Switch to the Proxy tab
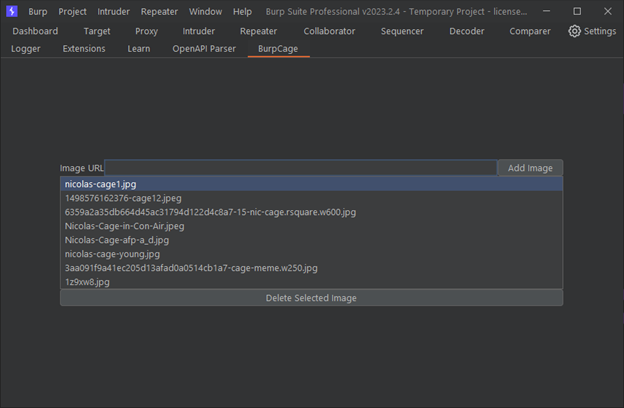The height and width of the screenshot is (408, 624). (146, 31)
